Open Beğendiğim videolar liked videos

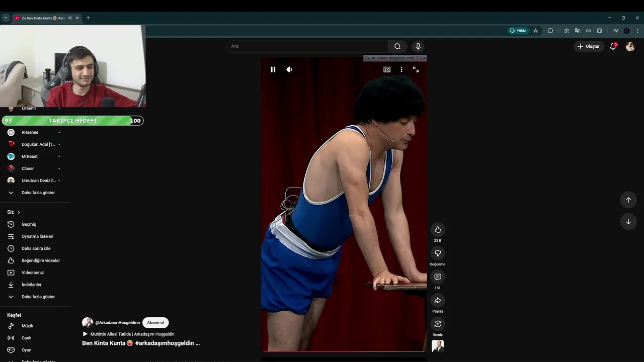click(x=35, y=260)
